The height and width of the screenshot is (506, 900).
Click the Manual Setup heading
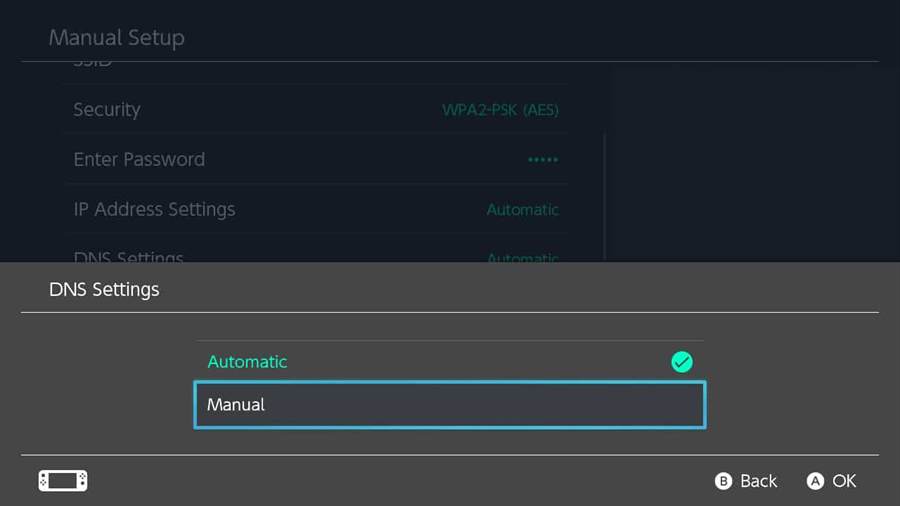pos(117,38)
